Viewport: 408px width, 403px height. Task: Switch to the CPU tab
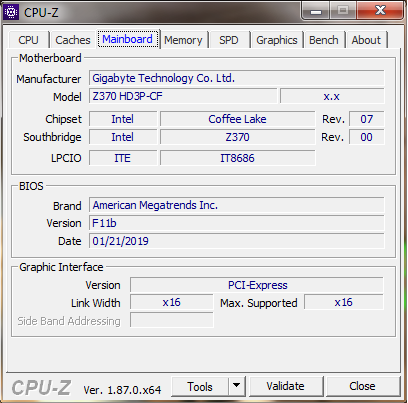(28, 40)
